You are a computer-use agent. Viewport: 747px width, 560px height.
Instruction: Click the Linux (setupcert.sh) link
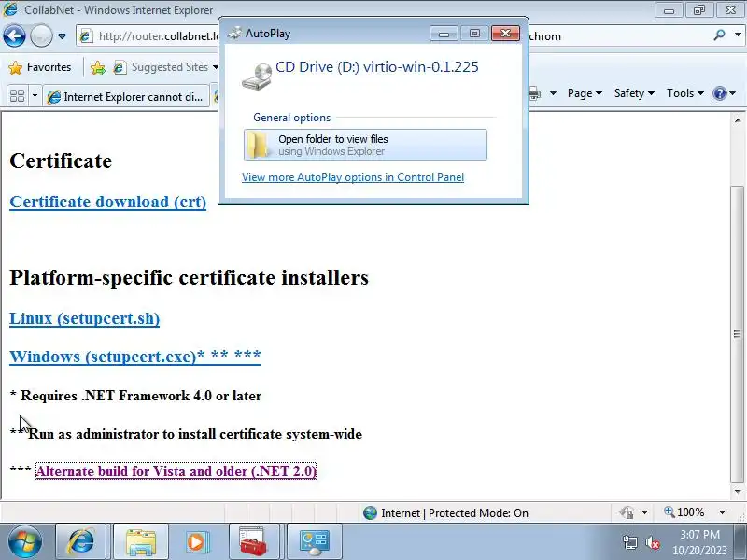84,318
